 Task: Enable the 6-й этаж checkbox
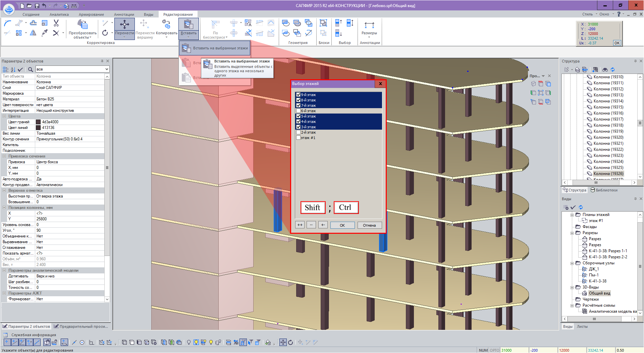coord(298,111)
